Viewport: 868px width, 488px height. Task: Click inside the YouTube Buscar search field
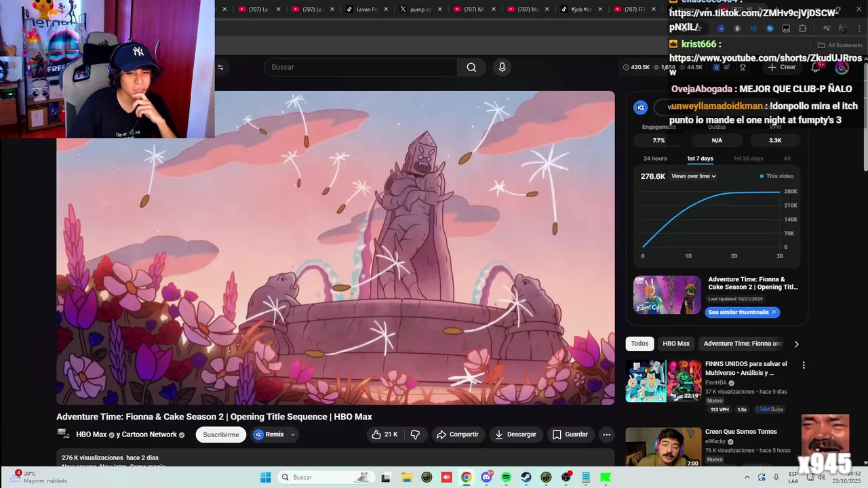pos(361,67)
